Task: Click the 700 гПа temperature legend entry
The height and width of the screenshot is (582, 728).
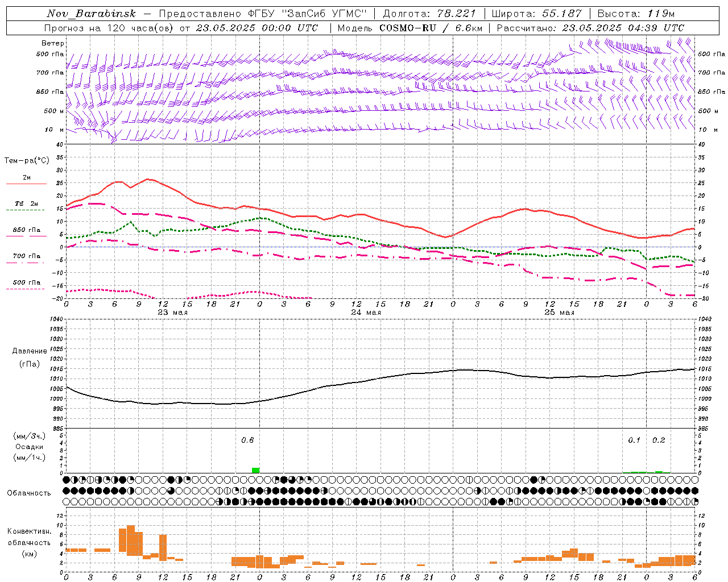Action: [27, 256]
